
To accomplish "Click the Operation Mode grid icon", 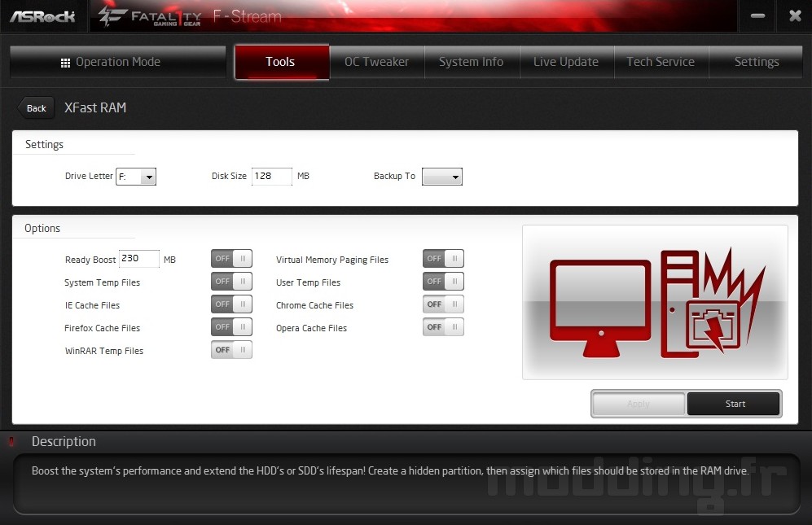I will click(65, 63).
